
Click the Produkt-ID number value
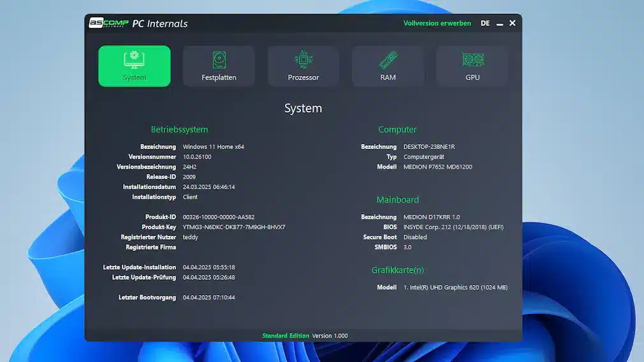click(218, 217)
